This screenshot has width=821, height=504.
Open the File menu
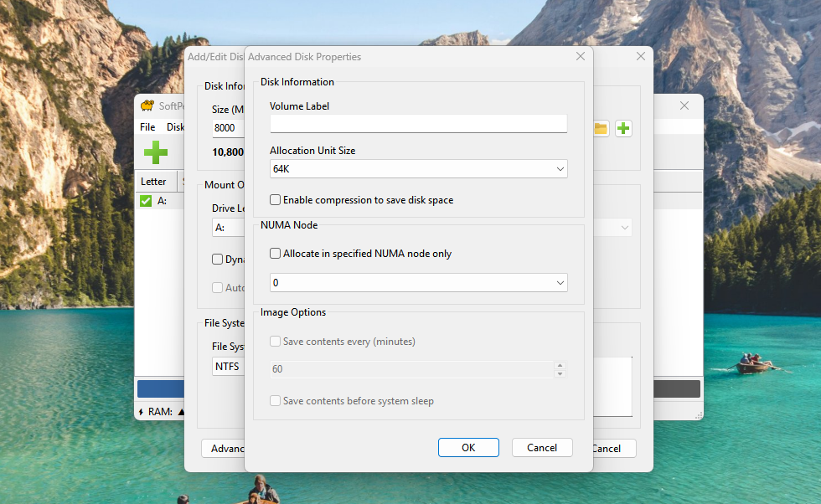click(x=147, y=127)
